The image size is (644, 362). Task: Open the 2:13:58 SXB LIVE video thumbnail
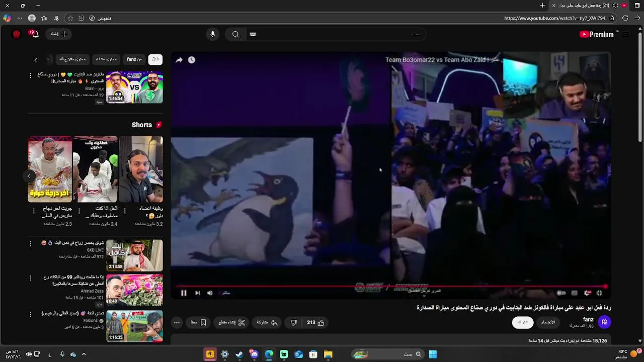click(134, 255)
